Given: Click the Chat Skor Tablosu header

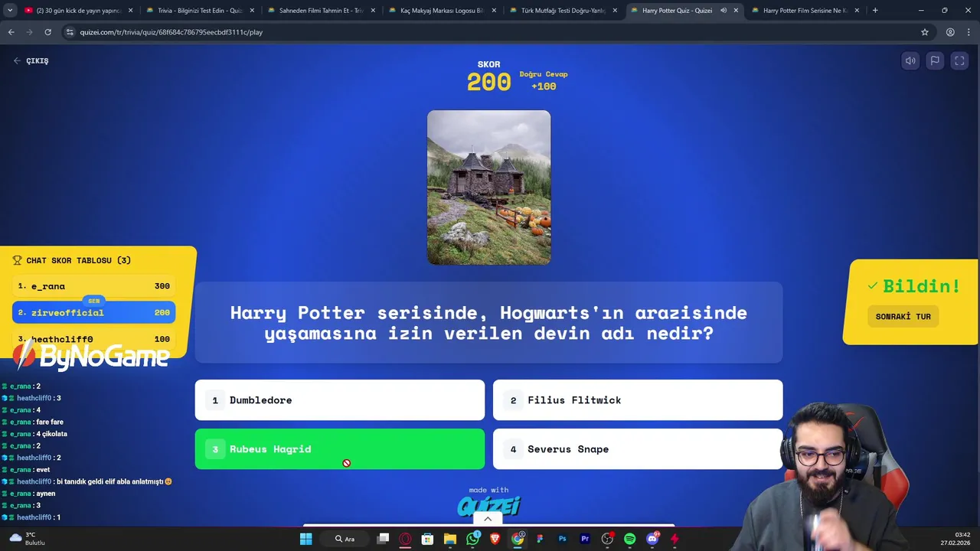Looking at the screenshot, I should click(x=72, y=260).
